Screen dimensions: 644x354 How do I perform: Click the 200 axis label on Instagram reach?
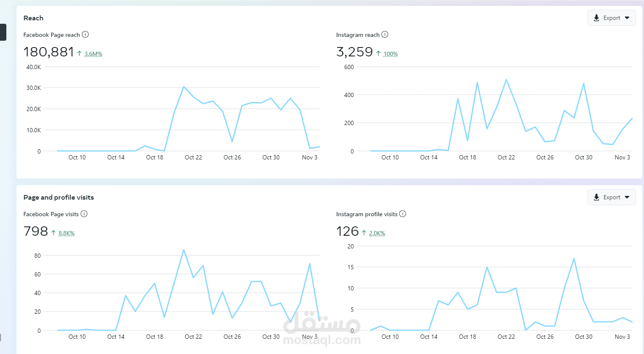click(x=349, y=123)
